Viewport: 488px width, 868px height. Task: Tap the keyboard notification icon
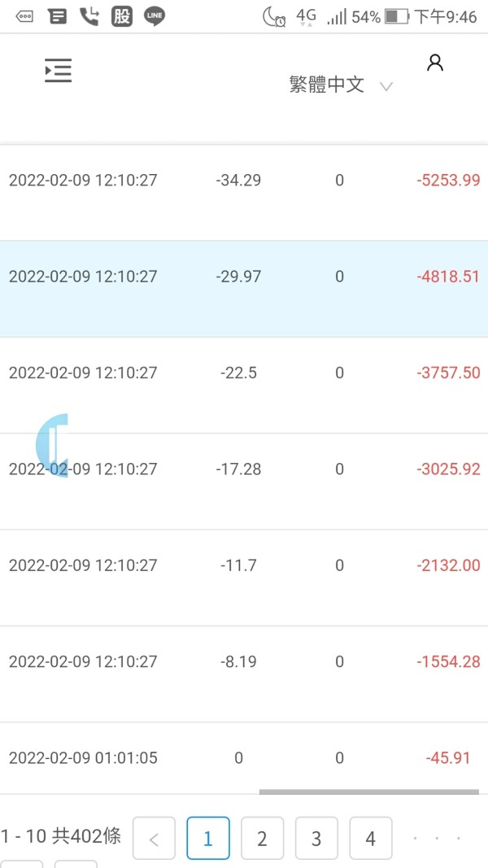(25, 16)
